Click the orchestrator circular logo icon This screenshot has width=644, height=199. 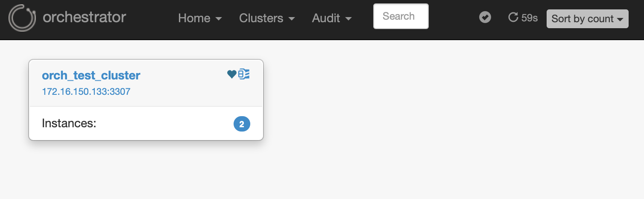22,18
